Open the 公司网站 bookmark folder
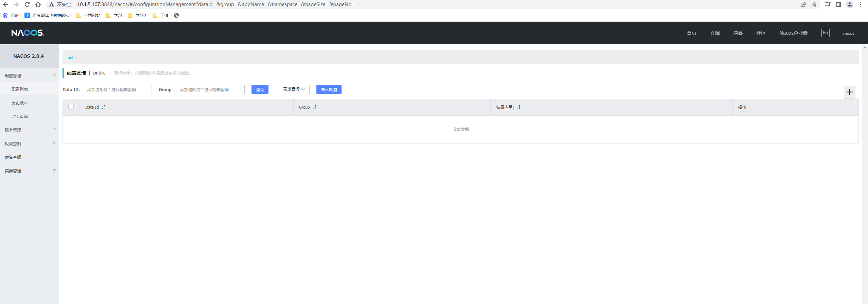868x304 pixels. 88,15
